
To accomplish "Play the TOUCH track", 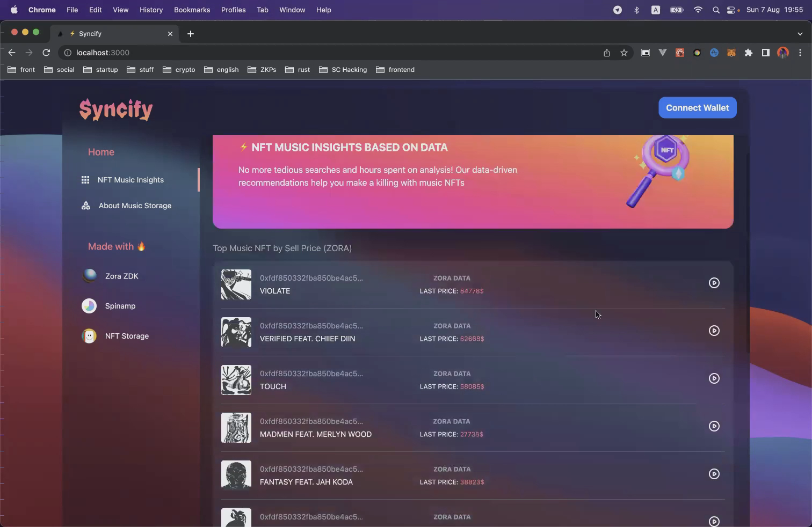I will click(714, 378).
